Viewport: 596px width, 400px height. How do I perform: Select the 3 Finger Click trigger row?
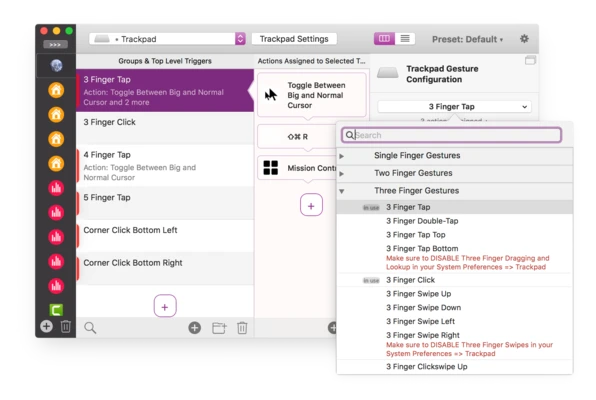coord(165,128)
